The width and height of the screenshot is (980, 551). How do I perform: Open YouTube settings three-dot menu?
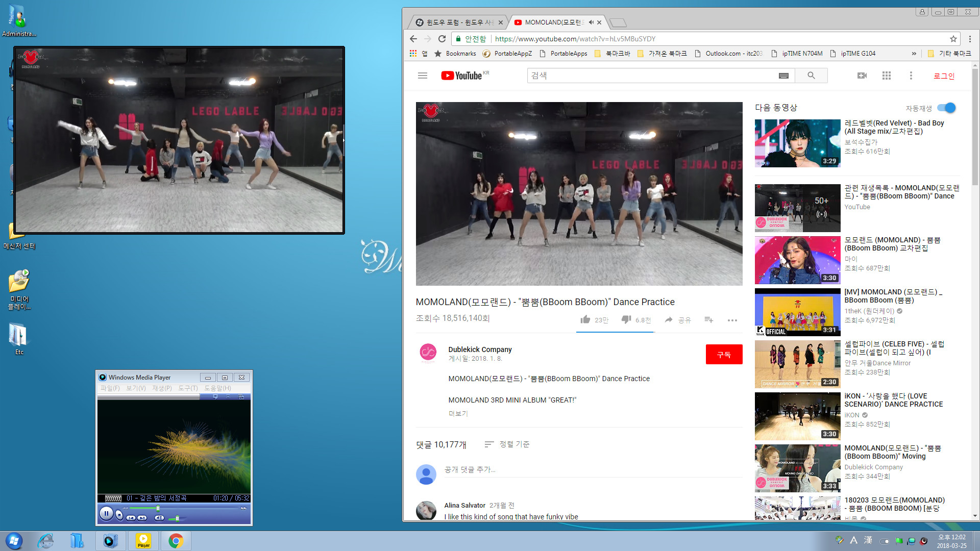tap(911, 76)
